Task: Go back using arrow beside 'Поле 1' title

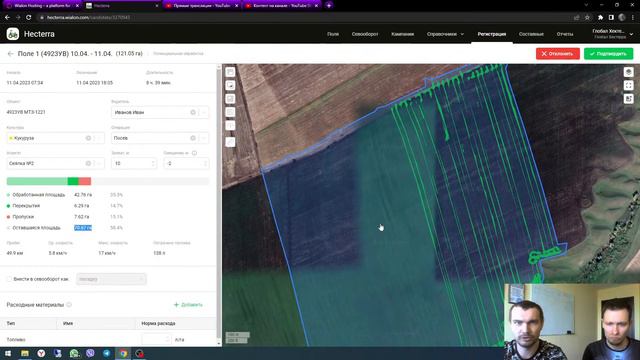Action: pyautogui.click(x=10, y=54)
